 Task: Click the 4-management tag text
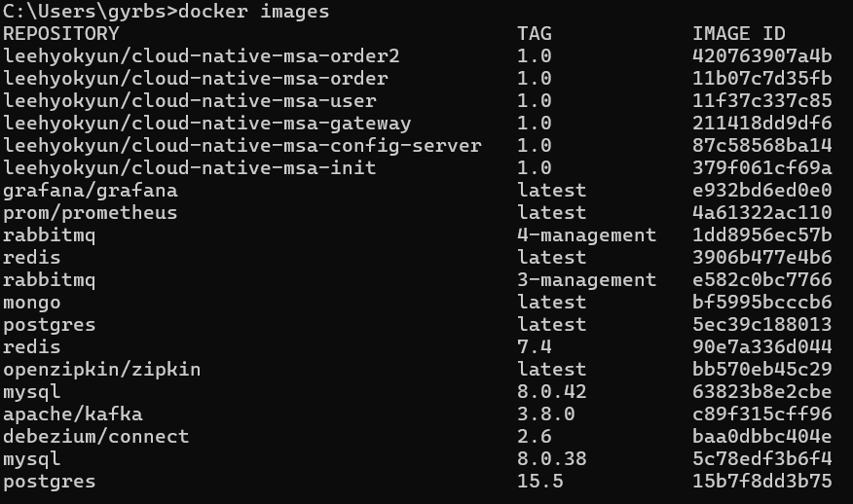click(586, 234)
